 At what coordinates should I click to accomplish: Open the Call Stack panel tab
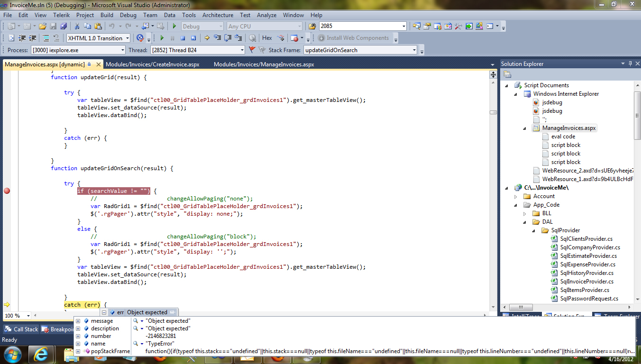[21, 329]
